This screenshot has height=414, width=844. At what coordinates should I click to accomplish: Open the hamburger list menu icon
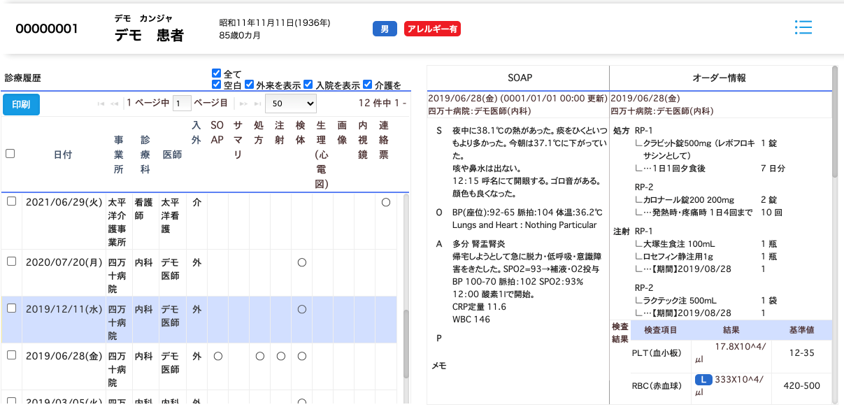(802, 28)
